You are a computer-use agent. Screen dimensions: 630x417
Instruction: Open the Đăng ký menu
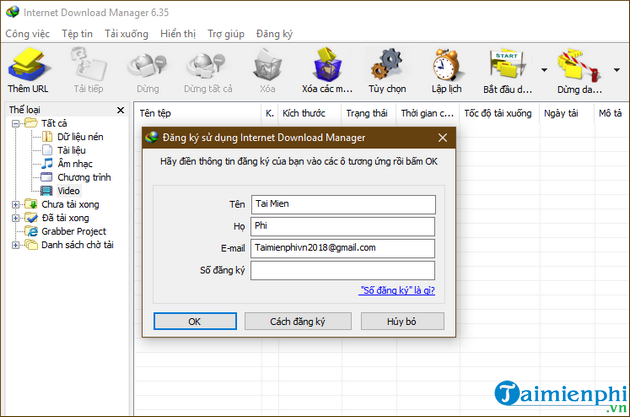274,34
